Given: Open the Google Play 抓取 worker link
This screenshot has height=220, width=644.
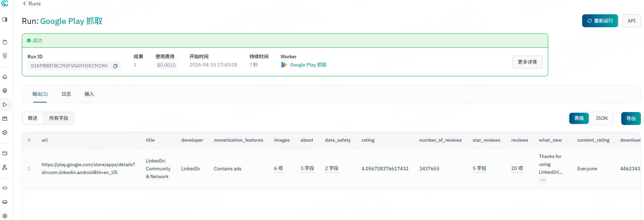Looking at the screenshot, I should tap(308, 65).
